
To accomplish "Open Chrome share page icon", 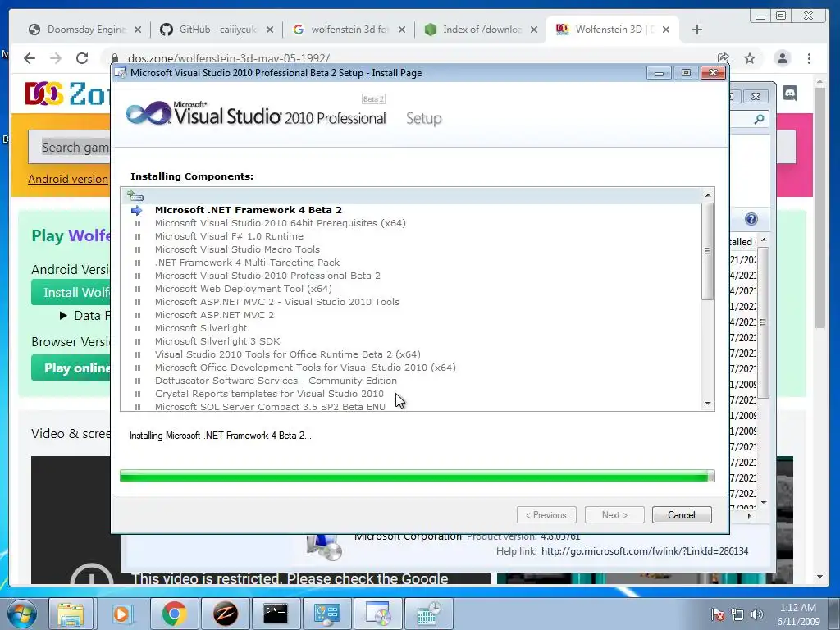I will point(724,58).
